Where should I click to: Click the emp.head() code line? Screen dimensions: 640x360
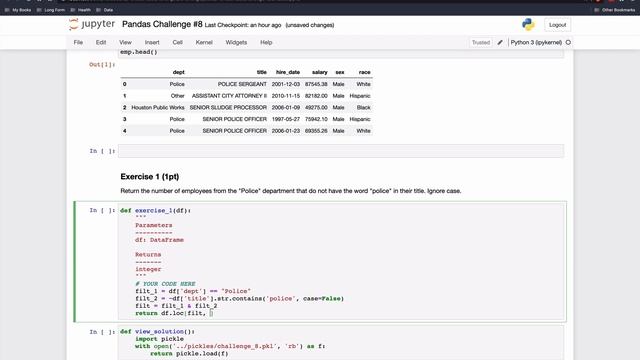139,52
